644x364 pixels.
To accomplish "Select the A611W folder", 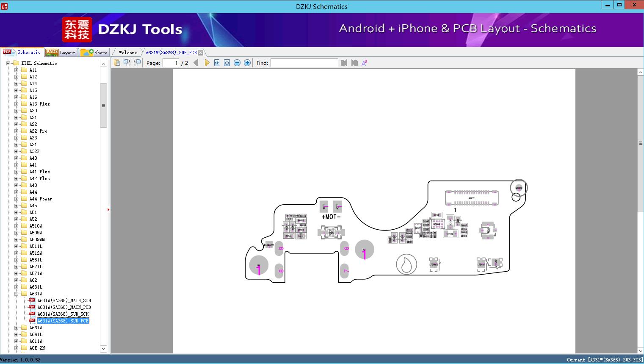I will coord(36,341).
